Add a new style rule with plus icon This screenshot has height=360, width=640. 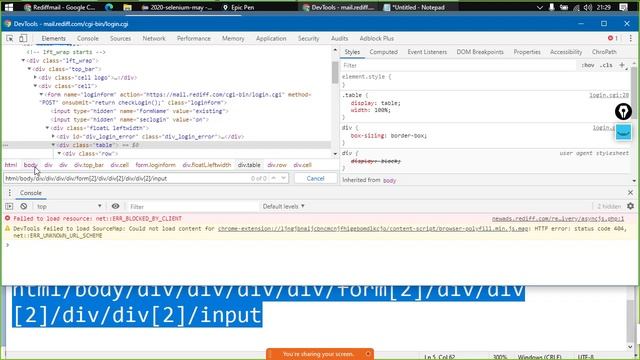click(x=622, y=65)
